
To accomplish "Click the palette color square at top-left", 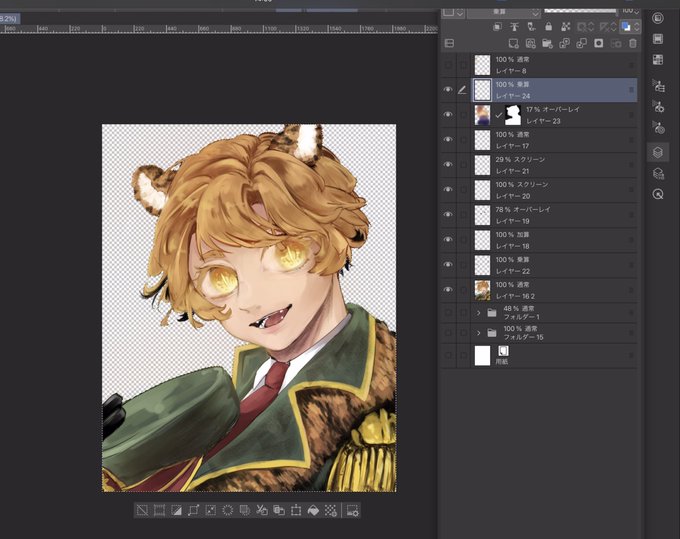I will click(x=448, y=12).
